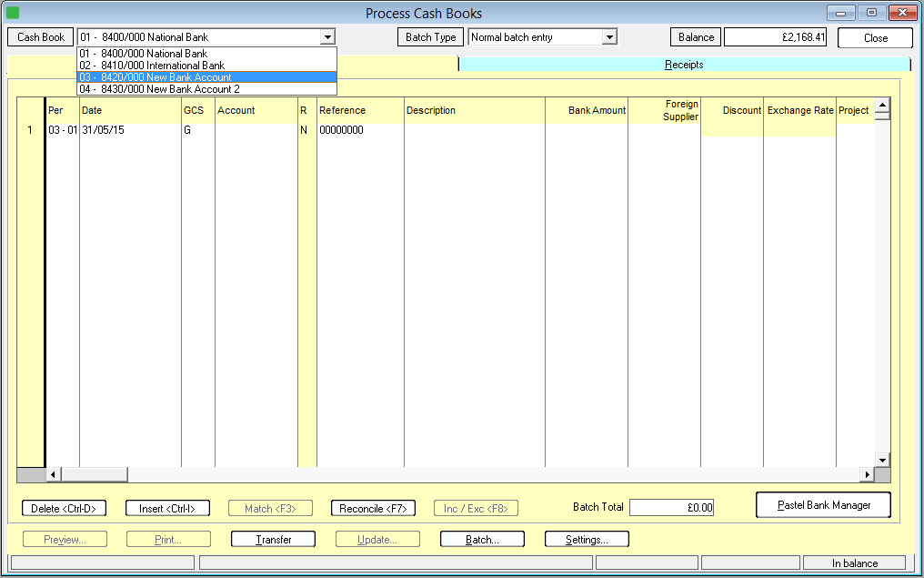Screen dimensions: 924x578
Task: Click the N value in R column
Action: (307, 130)
